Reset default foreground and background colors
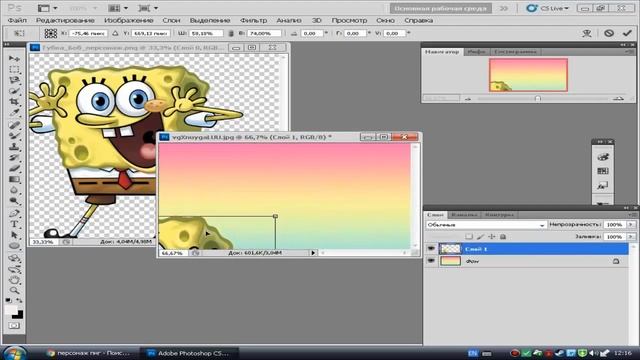 [9, 300]
